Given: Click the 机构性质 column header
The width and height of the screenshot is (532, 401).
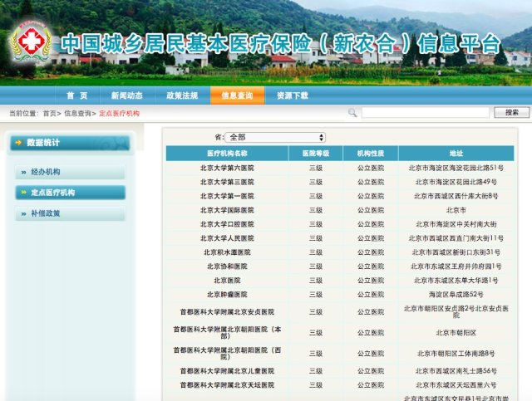Looking at the screenshot, I should coord(371,154).
